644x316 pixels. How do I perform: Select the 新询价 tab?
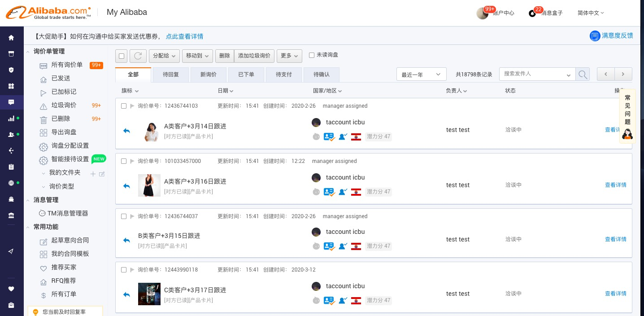tap(209, 75)
